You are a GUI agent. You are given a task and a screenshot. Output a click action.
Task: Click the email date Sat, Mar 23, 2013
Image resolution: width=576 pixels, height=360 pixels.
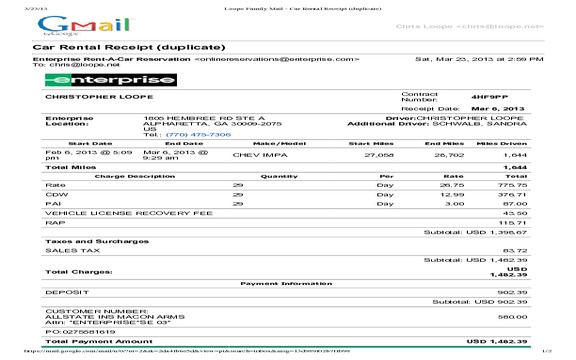point(479,59)
